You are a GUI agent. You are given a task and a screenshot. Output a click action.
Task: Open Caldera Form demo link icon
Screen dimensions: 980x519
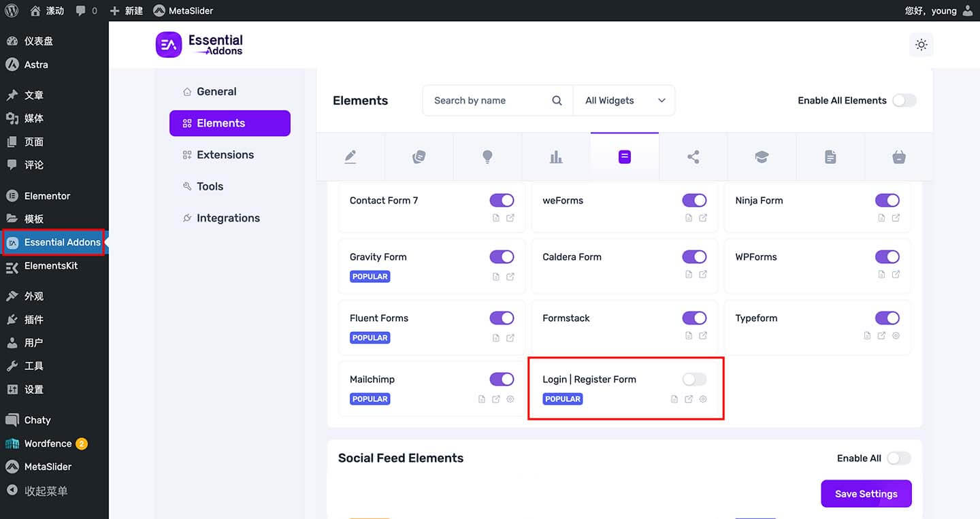(x=703, y=274)
